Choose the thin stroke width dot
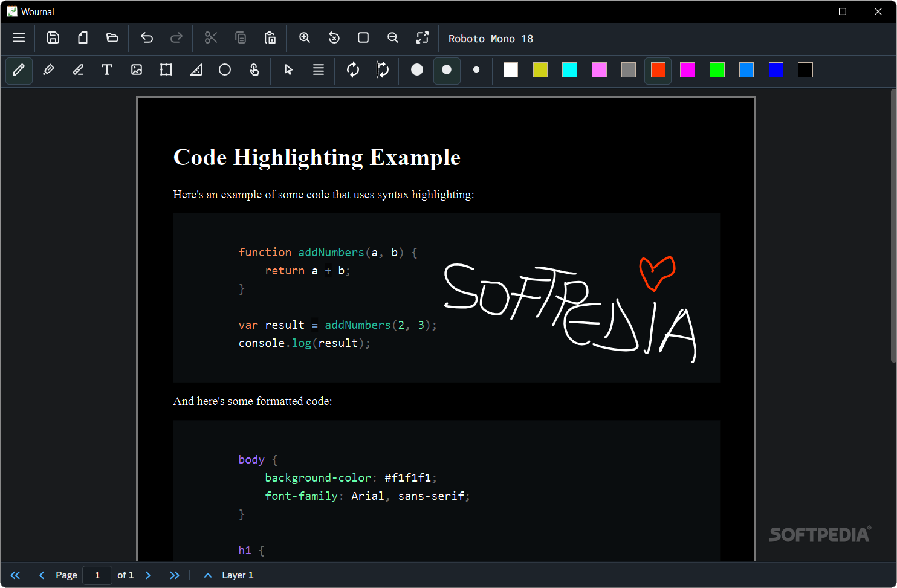897x588 pixels. pyautogui.click(x=476, y=70)
